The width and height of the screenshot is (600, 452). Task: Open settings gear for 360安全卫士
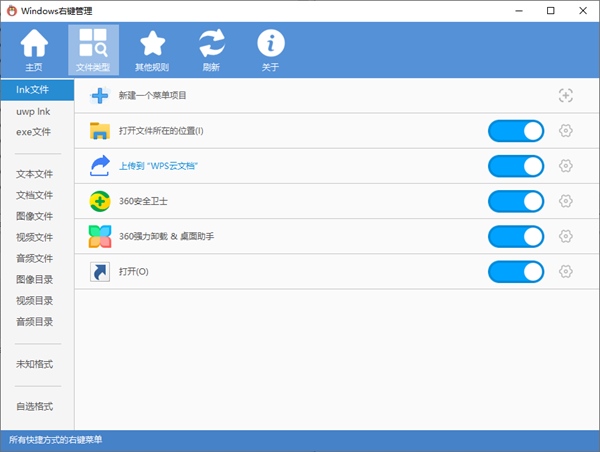pos(566,201)
